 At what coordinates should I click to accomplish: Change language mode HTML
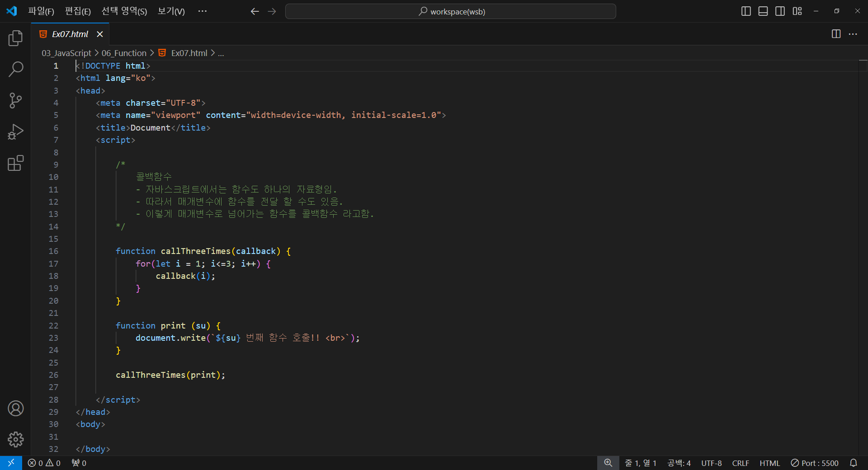click(769, 463)
